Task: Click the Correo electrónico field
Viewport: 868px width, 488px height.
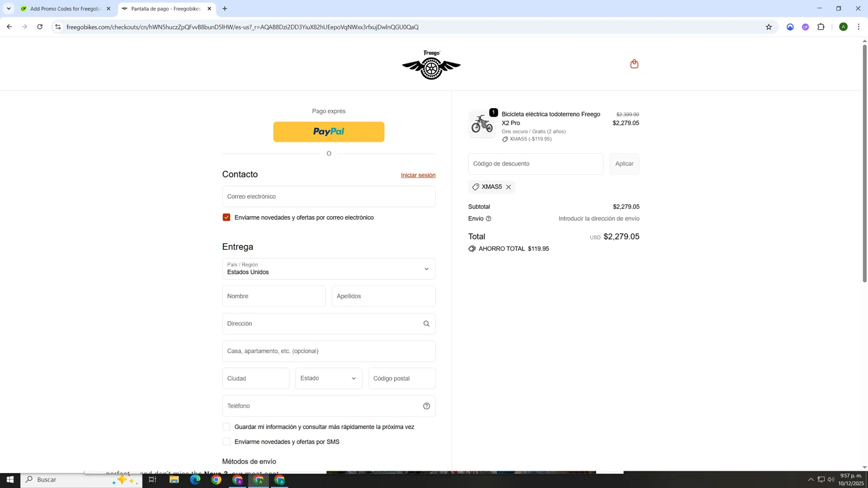Action: pyautogui.click(x=329, y=197)
